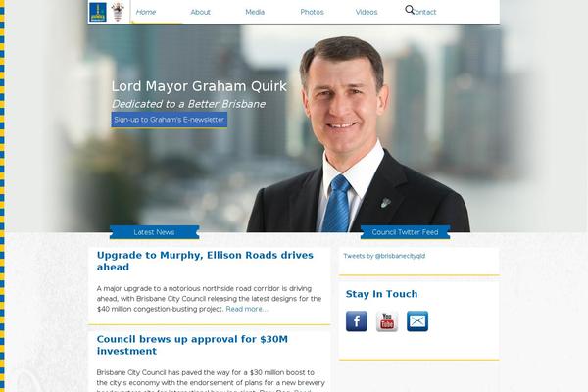The image size is (588, 392).
Task: Open the Media menu item
Action: [x=255, y=12]
